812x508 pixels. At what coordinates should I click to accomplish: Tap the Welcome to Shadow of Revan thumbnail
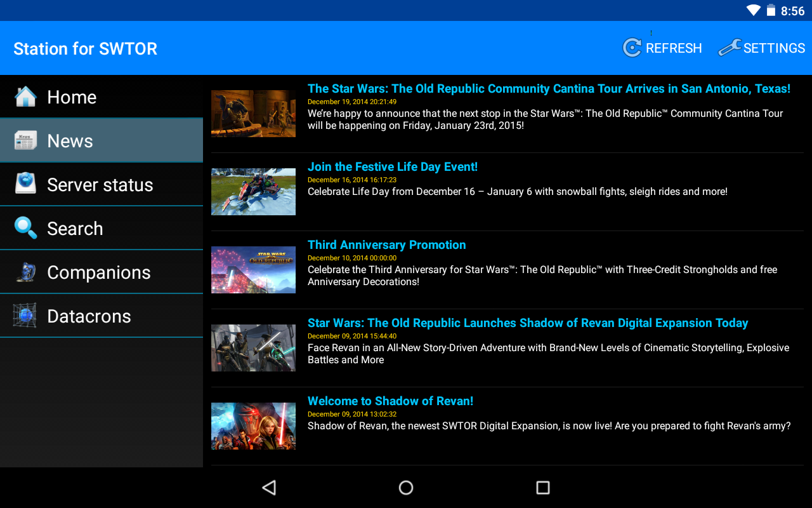pyautogui.click(x=253, y=426)
